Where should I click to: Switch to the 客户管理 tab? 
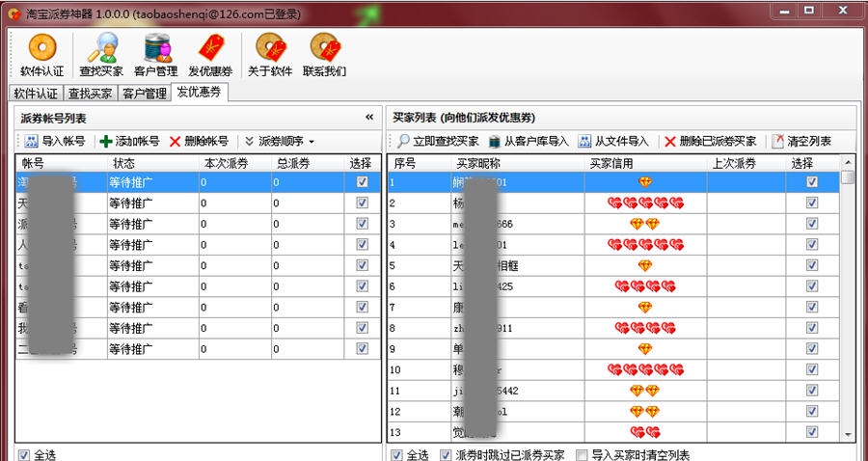145,94
